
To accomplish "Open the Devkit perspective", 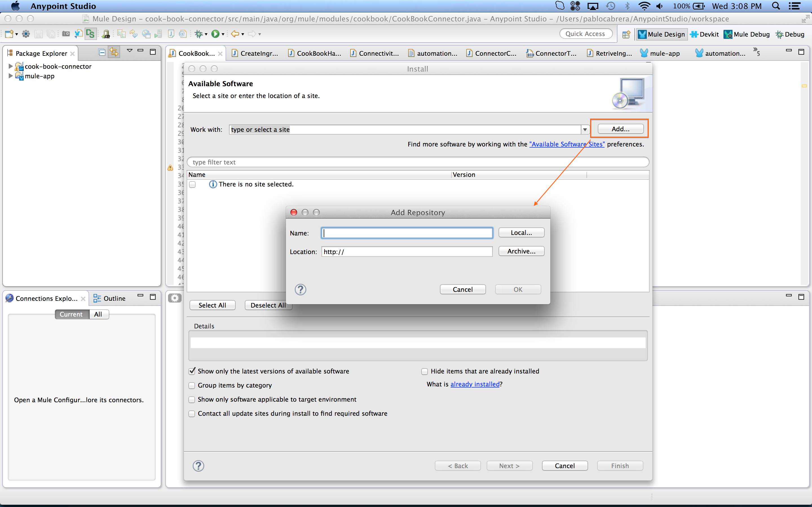I will point(705,34).
